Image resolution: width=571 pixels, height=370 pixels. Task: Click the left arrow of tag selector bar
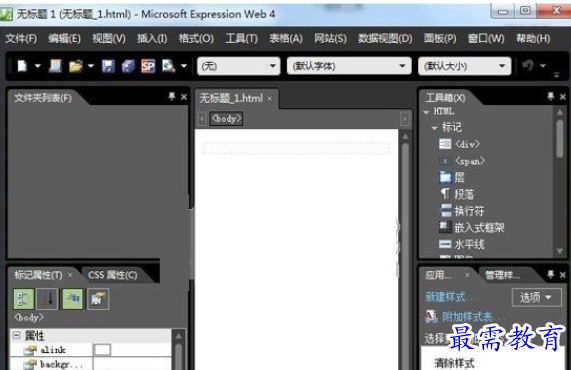click(202, 119)
